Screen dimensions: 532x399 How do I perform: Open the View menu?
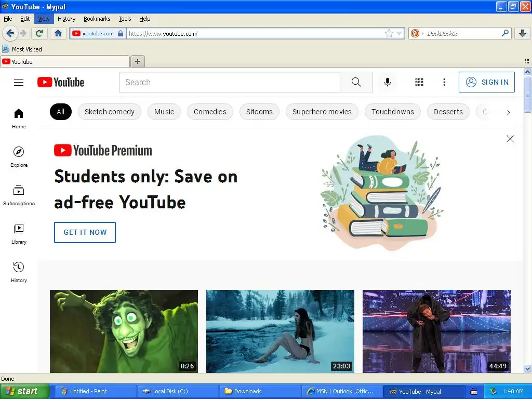click(44, 19)
